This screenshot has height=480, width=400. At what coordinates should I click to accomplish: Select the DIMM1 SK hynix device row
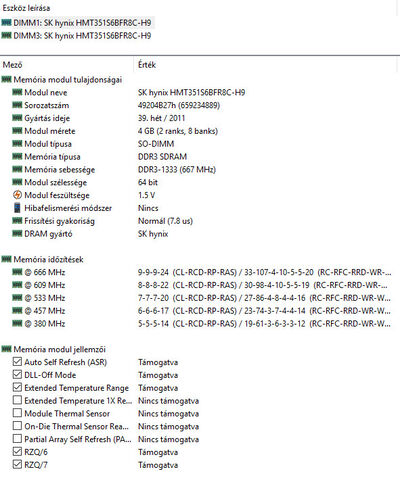pyautogui.click(x=77, y=23)
